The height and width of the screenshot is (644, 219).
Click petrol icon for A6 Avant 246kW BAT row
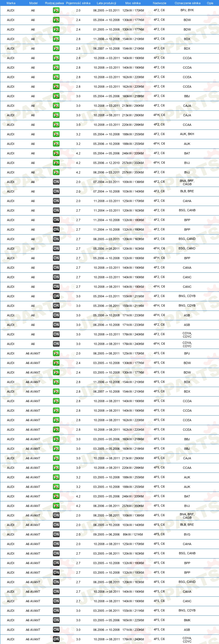56,496
